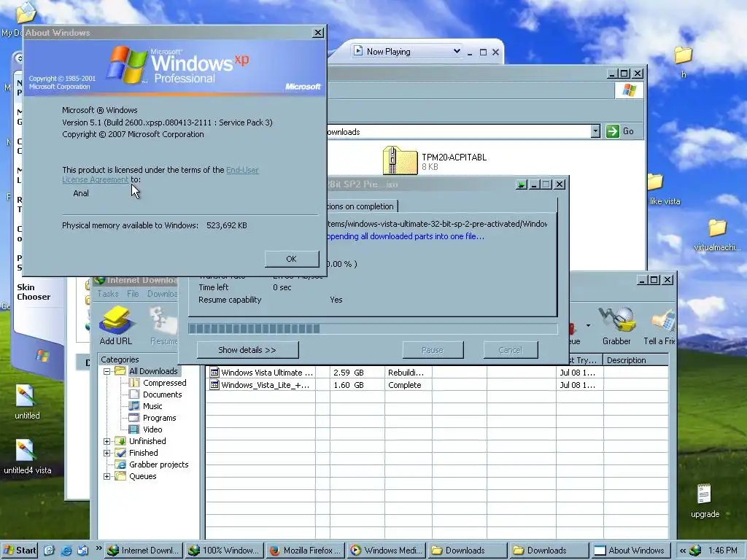Click the Pause button in download dialog
Image resolution: width=747 pixels, height=560 pixels.
pyautogui.click(x=433, y=350)
